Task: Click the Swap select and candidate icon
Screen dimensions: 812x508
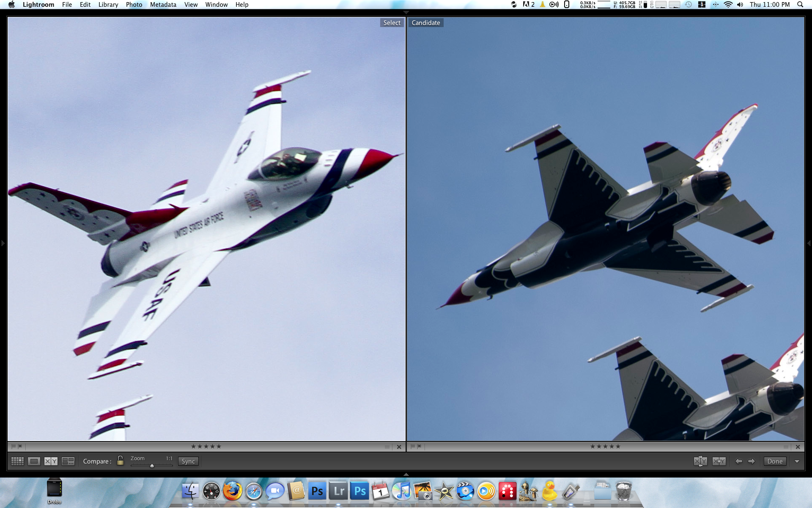Action: pos(700,461)
